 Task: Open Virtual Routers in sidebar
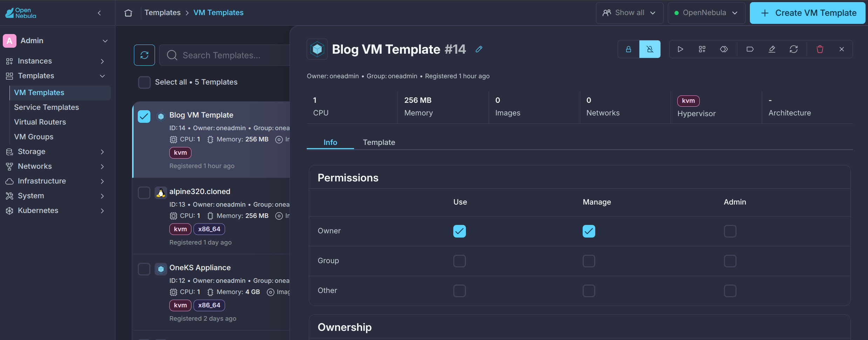[60, 122]
